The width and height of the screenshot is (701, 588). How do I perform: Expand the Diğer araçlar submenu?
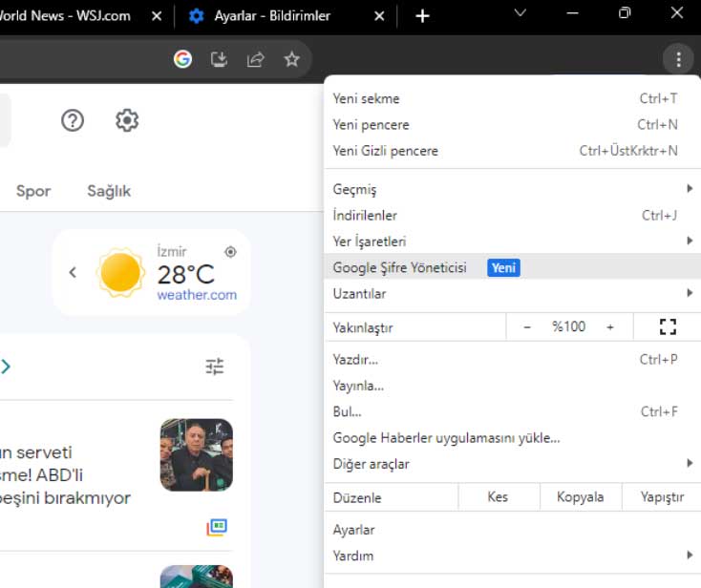pyautogui.click(x=512, y=464)
